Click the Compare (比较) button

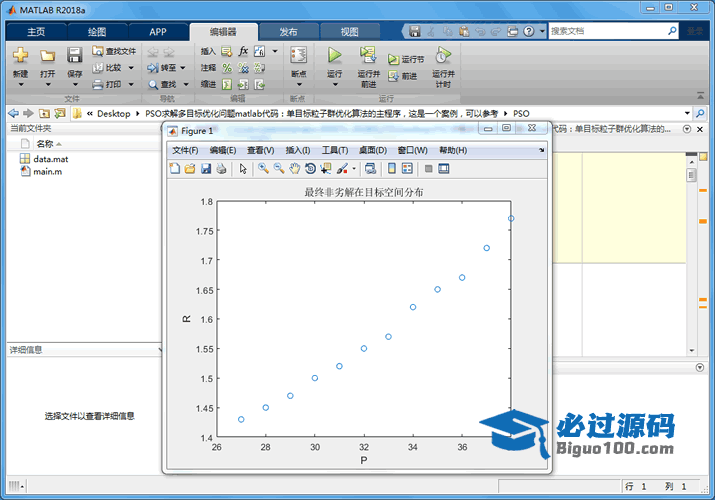[108, 68]
